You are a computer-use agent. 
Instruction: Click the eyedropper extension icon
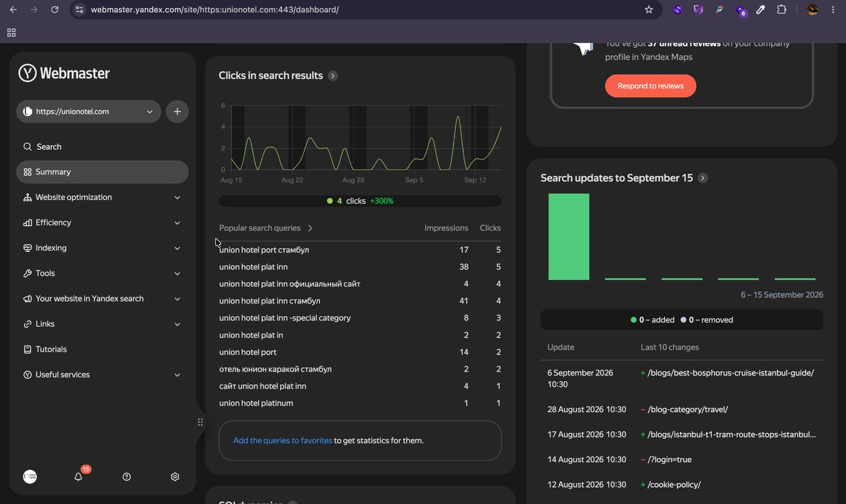(761, 10)
